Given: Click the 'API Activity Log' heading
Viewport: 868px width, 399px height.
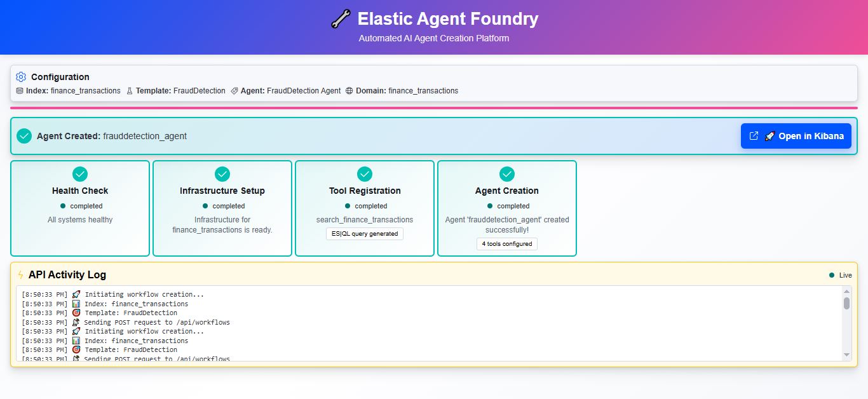Looking at the screenshot, I should coord(67,274).
